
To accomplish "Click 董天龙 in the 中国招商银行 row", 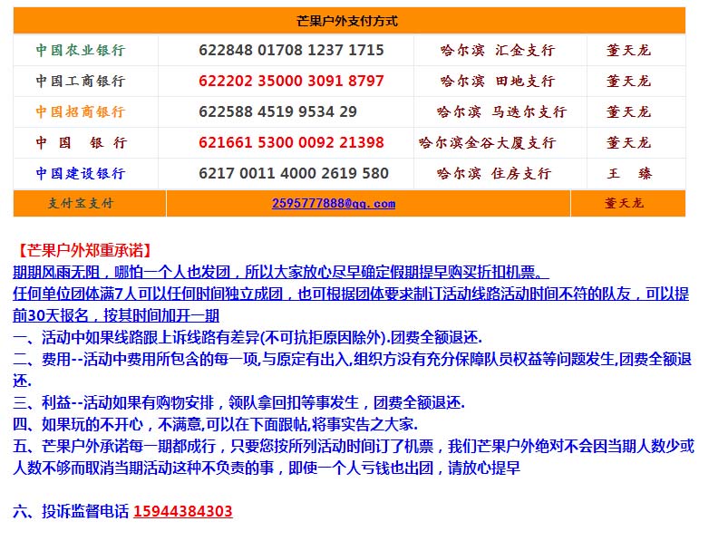I will point(628,111).
